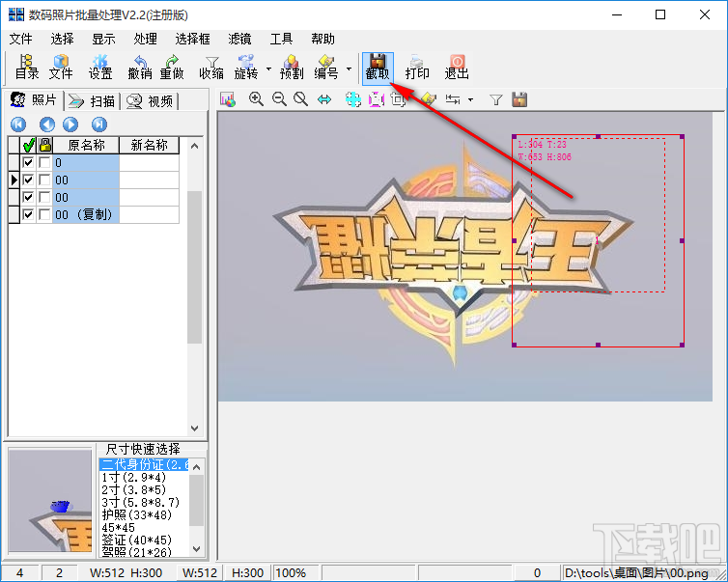The height and width of the screenshot is (582, 728).
Task: Click the filter funnel icon in preview toolbar
Action: tap(496, 99)
